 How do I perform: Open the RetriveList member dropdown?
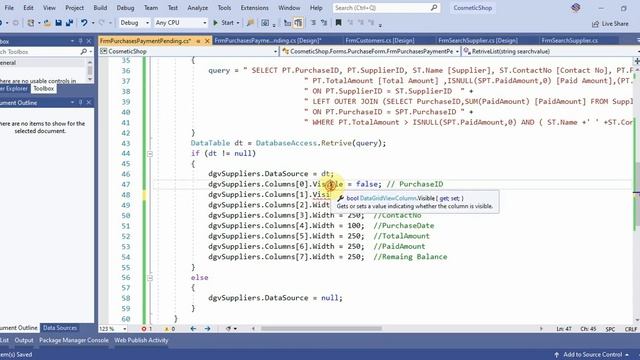click(x=551, y=51)
